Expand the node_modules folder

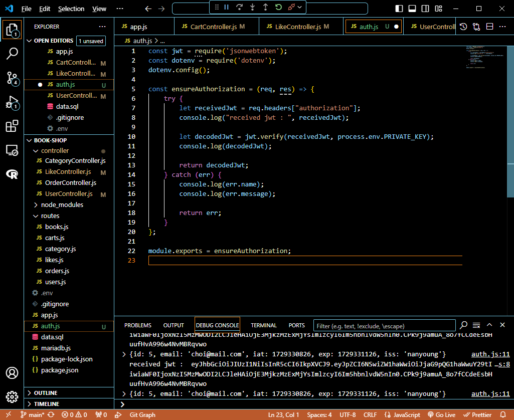coord(36,205)
